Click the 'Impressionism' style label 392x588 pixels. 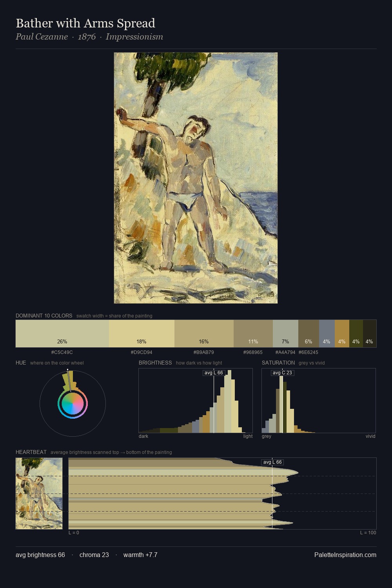coord(134,37)
